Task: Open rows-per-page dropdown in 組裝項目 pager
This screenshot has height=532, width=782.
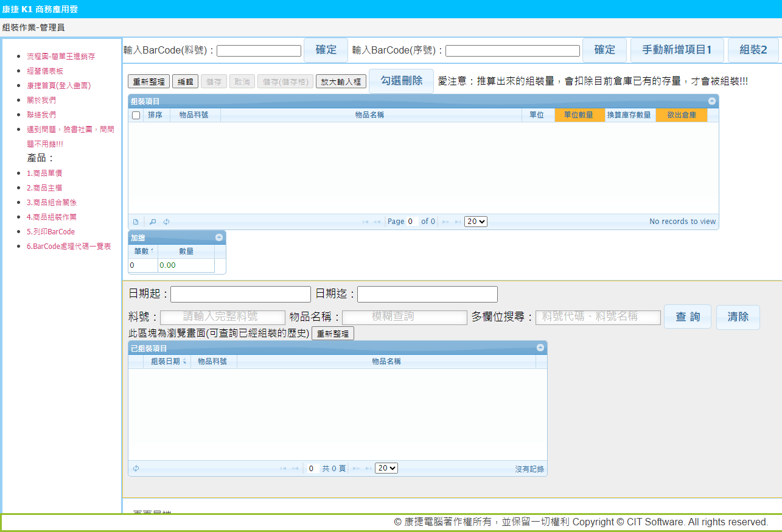Action: [x=475, y=222]
